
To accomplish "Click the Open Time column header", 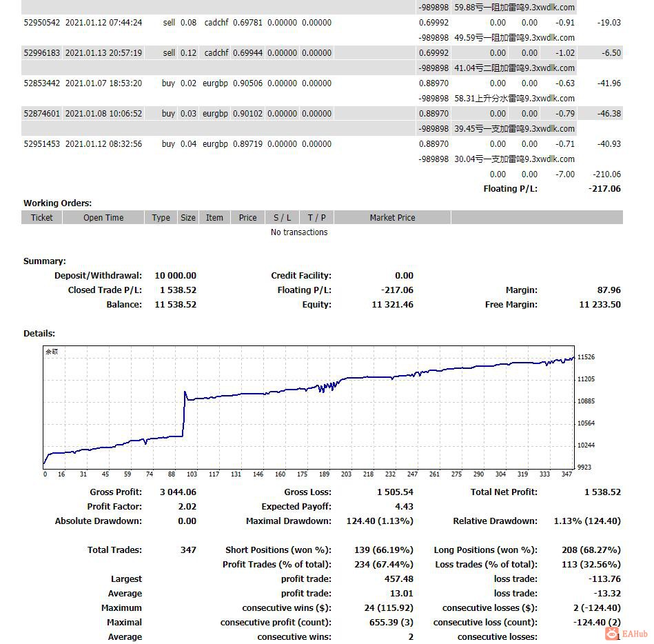I will pos(103,217).
